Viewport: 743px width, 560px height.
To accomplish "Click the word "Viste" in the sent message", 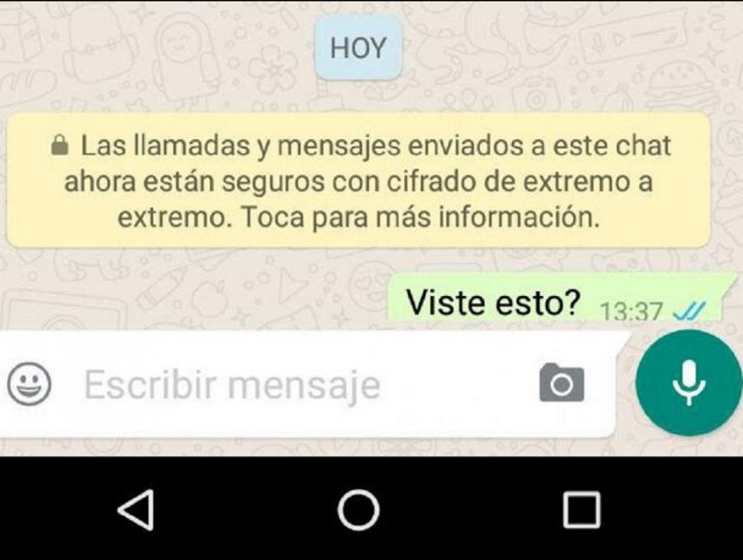I will (x=447, y=302).
